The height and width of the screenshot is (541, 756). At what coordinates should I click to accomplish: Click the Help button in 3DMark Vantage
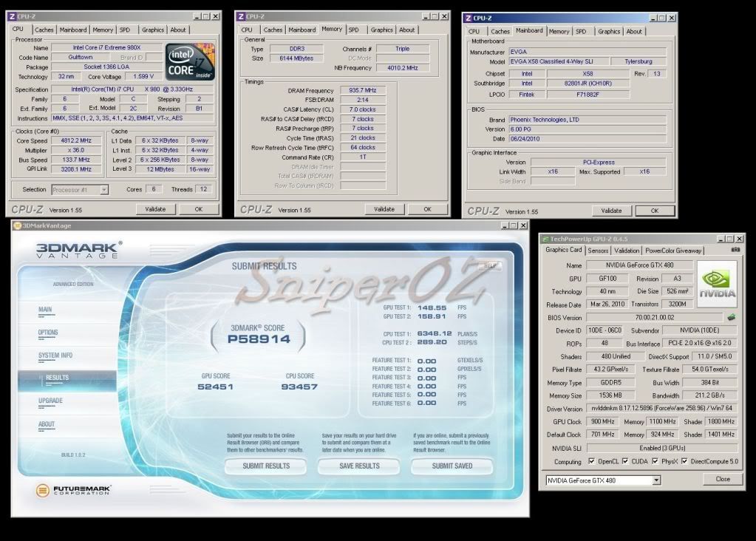(x=491, y=265)
